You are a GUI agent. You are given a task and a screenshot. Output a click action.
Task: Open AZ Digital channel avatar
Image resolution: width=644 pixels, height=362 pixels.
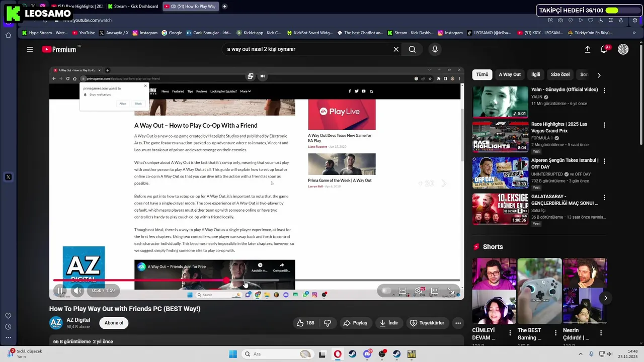pyautogui.click(x=56, y=323)
